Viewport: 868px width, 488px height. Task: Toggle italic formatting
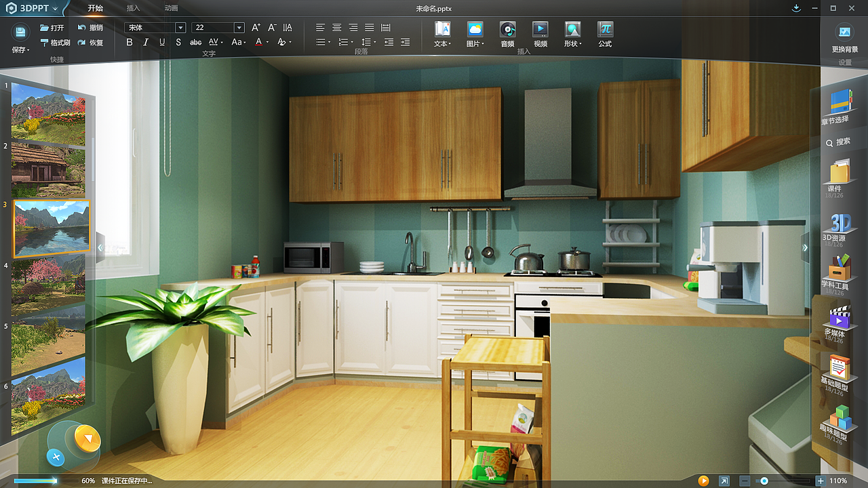click(x=146, y=42)
